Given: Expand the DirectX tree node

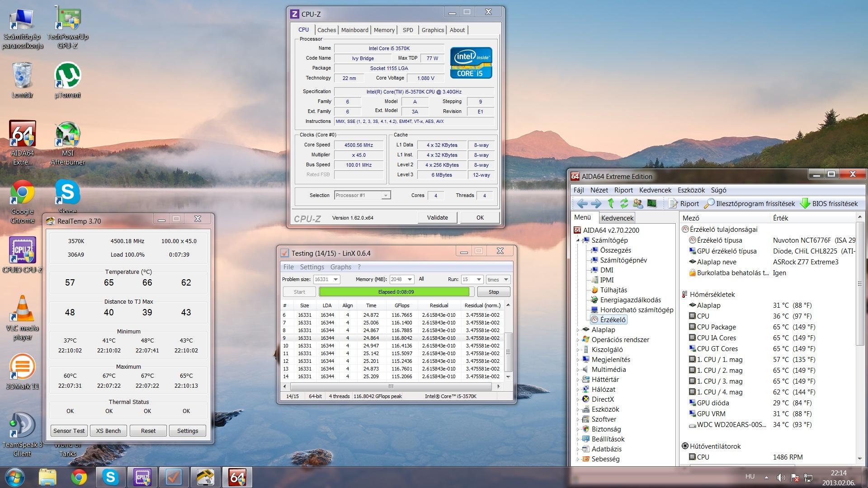Looking at the screenshot, I should click(578, 399).
